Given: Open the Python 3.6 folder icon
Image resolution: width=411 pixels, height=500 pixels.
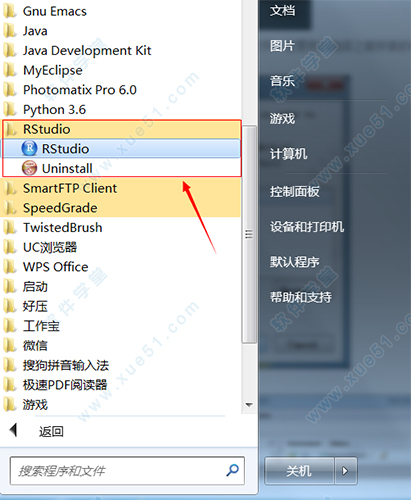Looking at the screenshot, I should coord(10,109).
